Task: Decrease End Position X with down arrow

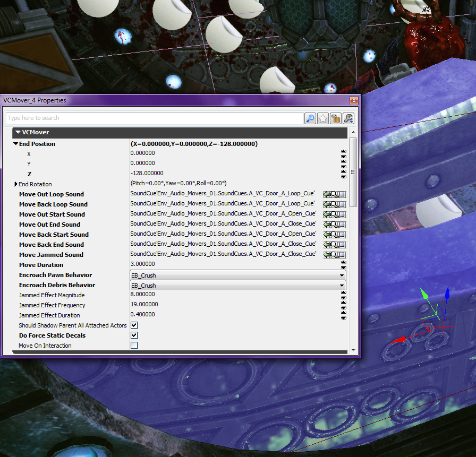Action: pos(343,157)
